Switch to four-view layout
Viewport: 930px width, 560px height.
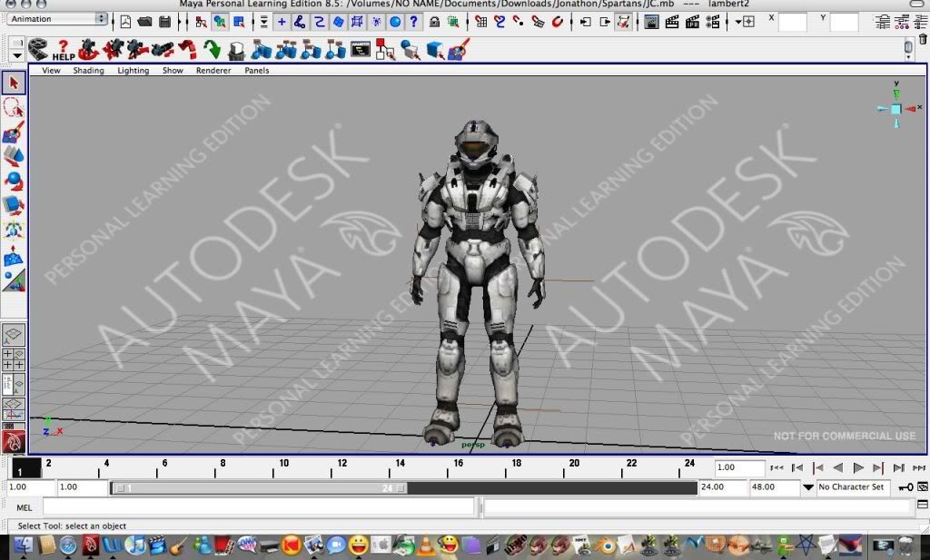click(13, 359)
